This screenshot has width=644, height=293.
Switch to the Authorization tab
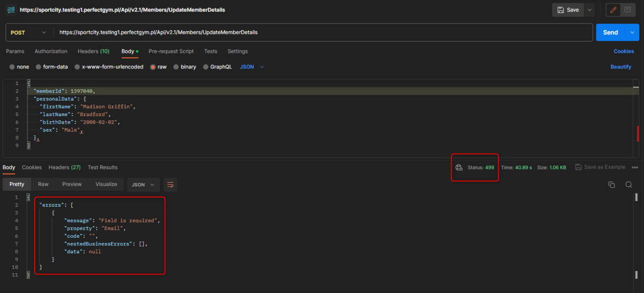[x=51, y=51]
